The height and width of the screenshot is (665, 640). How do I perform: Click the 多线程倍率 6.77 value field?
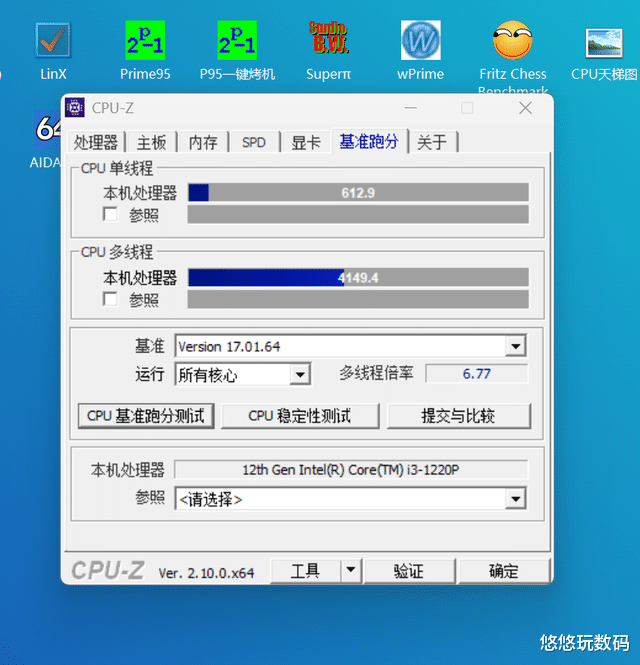pos(477,374)
